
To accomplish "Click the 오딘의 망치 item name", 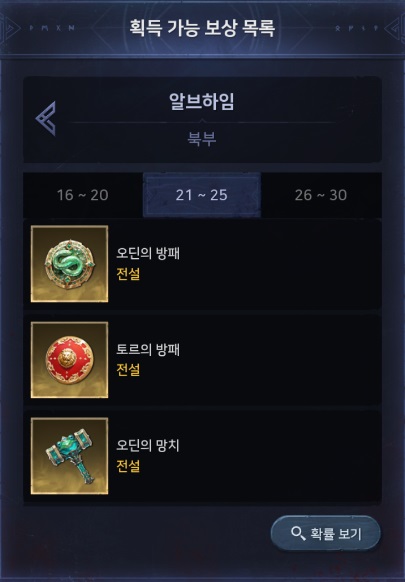I will (148, 445).
